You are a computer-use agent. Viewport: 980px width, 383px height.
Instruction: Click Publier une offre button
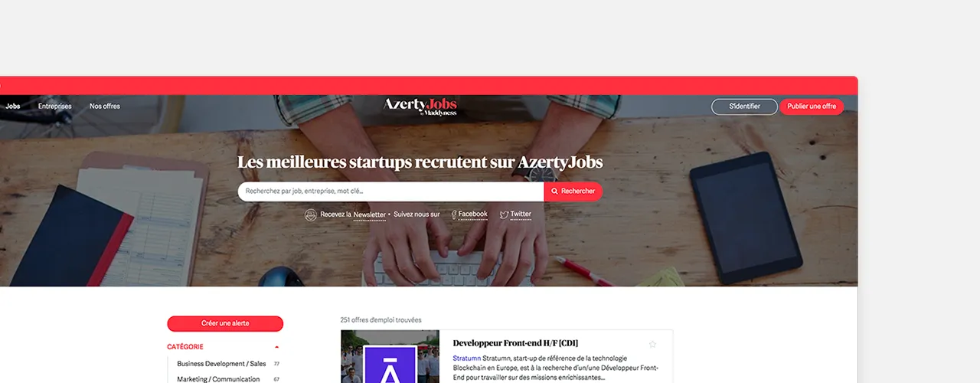tap(812, 106)
